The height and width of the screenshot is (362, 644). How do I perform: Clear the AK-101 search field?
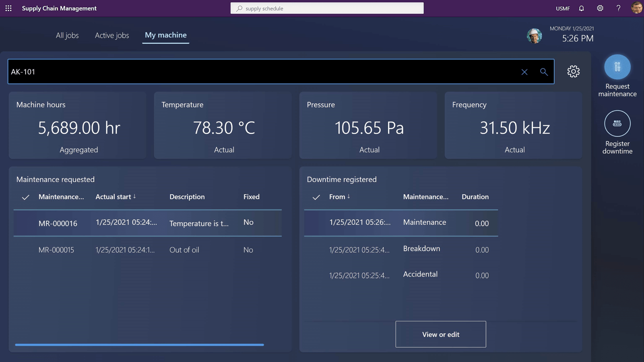(x=524, y=72)
